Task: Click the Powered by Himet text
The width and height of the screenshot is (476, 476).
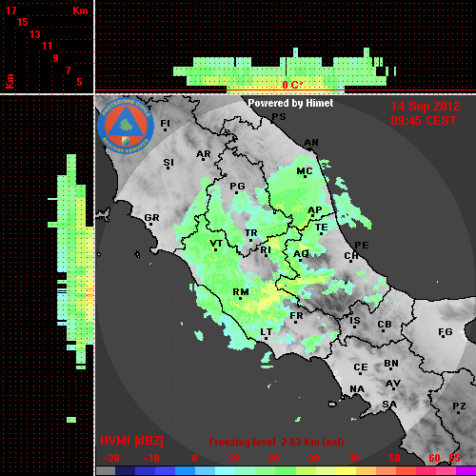Action: (x=290, y=103)
